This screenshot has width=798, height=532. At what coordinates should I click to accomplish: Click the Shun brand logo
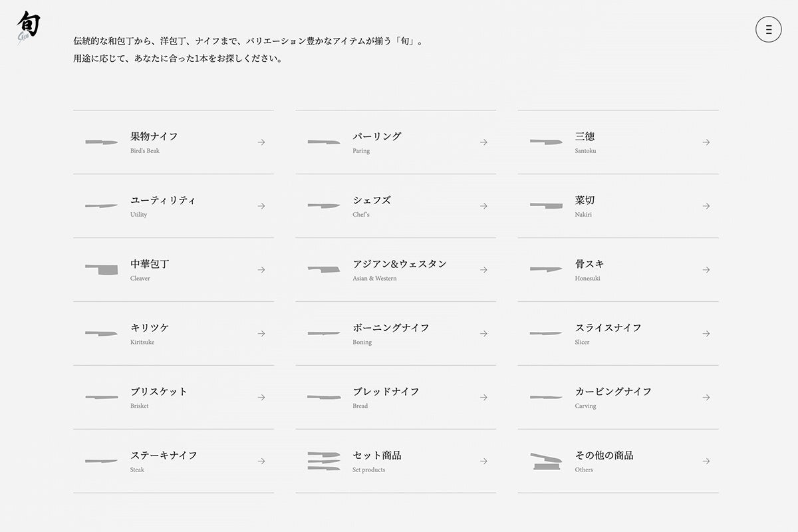click(x=28, y=27)
